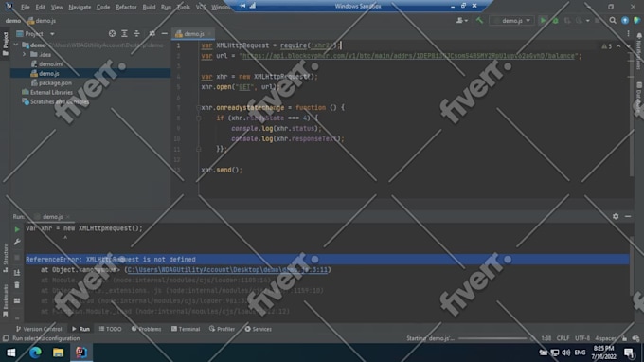This screenshot has width=644, height=362.
Task: Toggle tool window bars icon in status bar
Action: coord(6,338)
